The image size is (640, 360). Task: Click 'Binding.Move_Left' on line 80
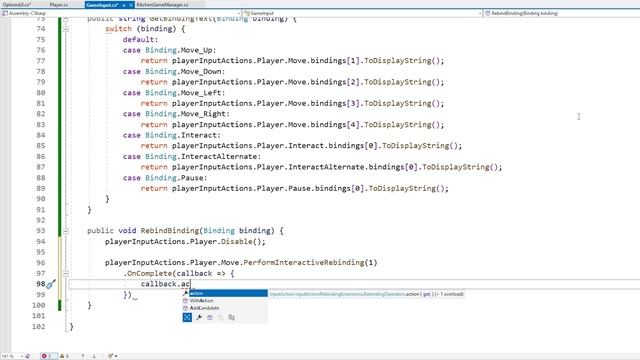pos(183,93)
